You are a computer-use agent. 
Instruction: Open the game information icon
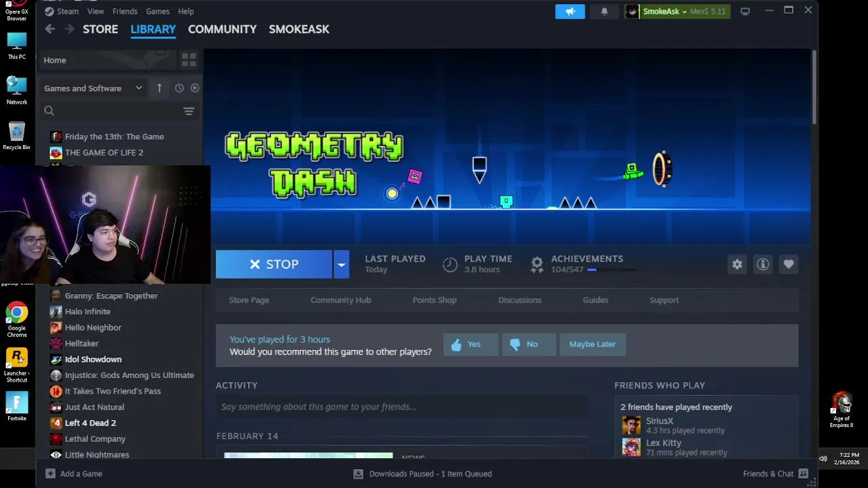[x=763, y=264]
